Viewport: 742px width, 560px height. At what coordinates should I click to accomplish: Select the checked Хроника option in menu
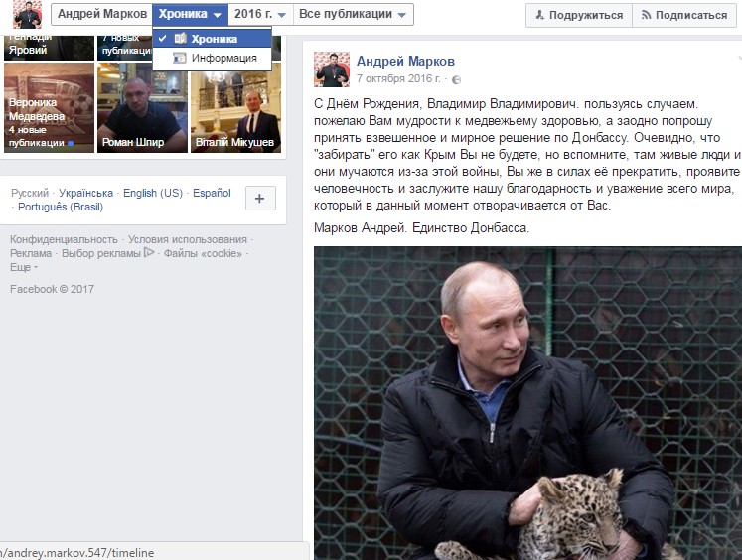(x=212, y=39)
